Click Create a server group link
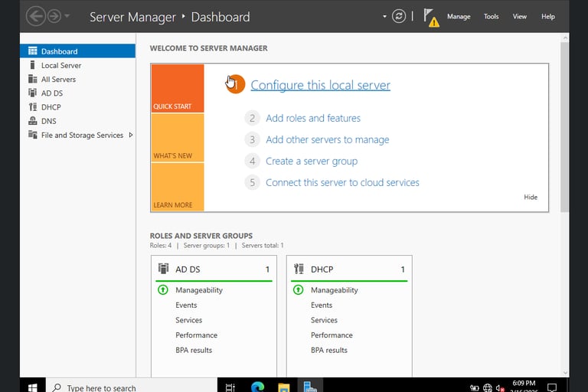588x392 pixels. [x=312, y=161]
